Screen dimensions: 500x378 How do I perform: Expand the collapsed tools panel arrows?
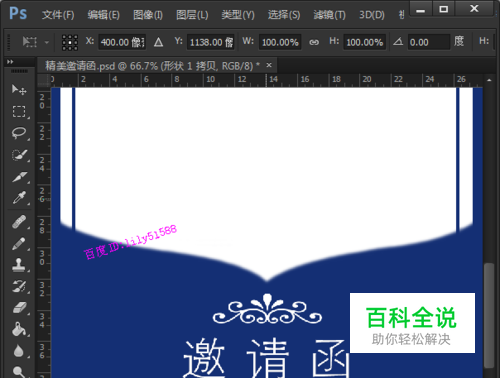pyautogui.click(x=10, y=62)
